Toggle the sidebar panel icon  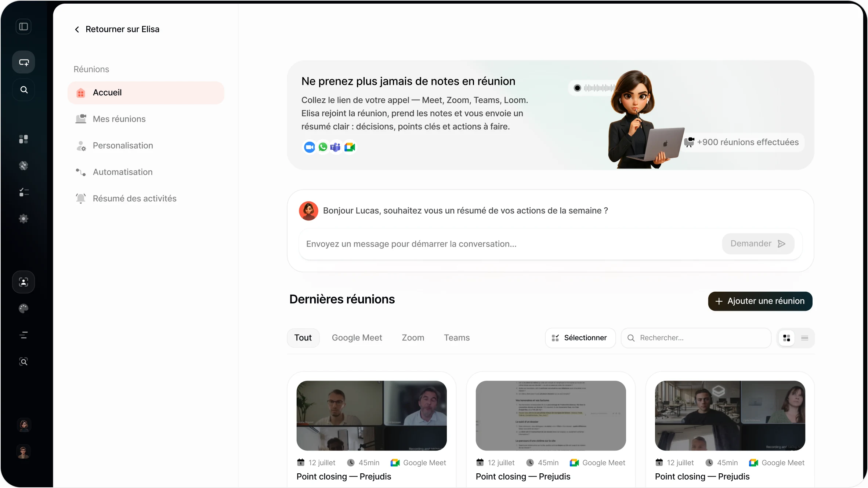click(x=23, y=26)
